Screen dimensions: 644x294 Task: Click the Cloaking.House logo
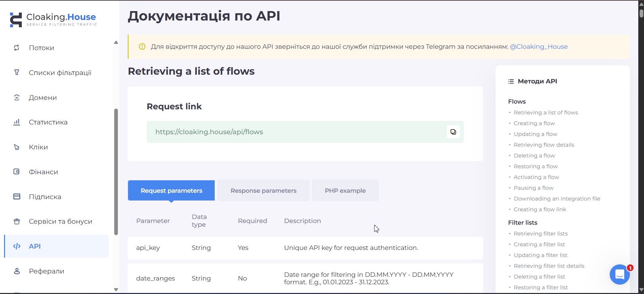pos(53,19)
